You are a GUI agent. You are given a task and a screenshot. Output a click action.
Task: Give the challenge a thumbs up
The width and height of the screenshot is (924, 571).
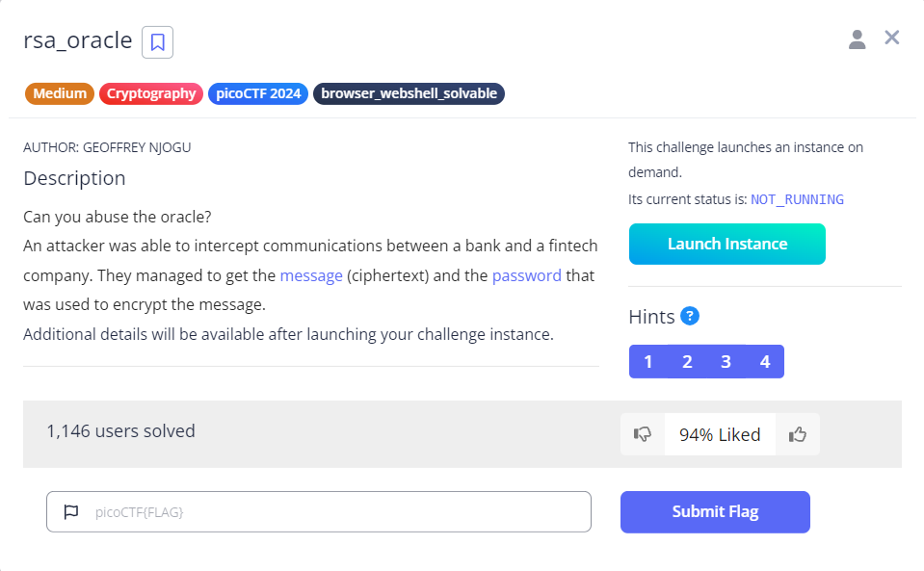(x=797, y=434)
